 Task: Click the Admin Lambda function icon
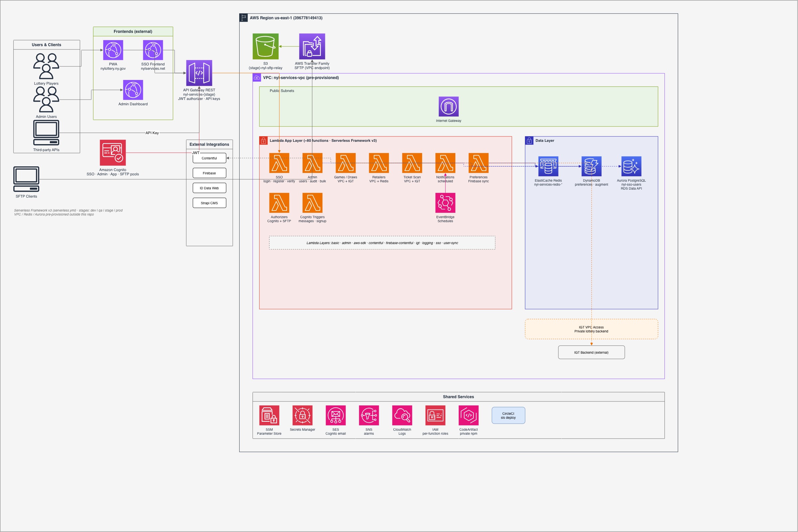312,163
